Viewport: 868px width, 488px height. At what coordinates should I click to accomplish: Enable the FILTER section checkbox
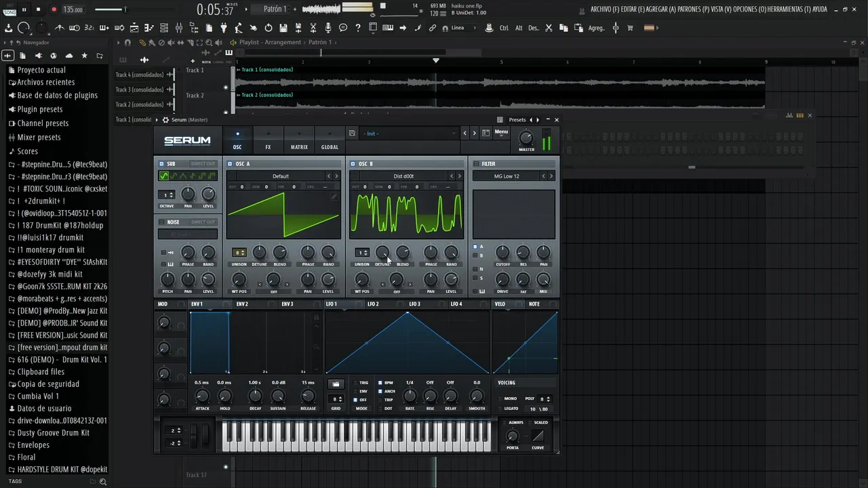click(476, 164)
